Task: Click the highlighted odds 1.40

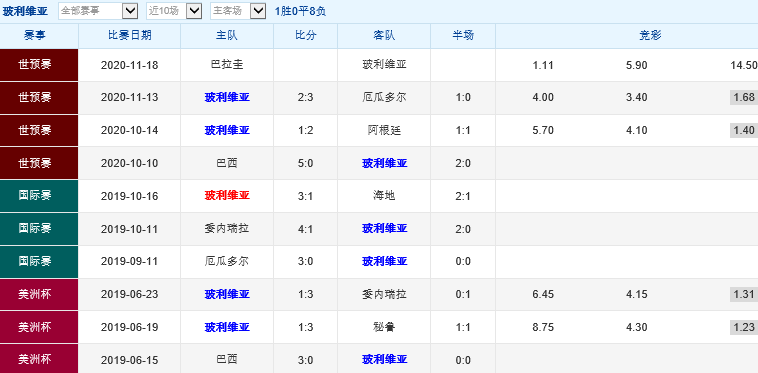Action: coord(743,130)
